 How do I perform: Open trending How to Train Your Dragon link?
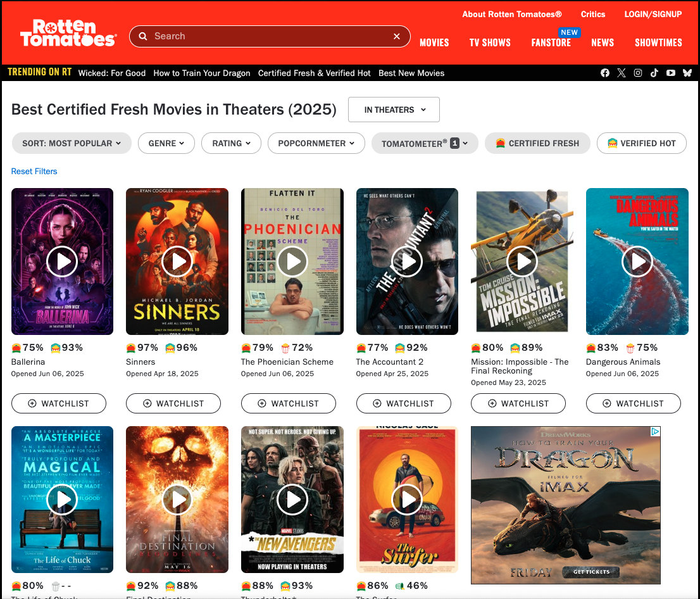tap(202, 73)
